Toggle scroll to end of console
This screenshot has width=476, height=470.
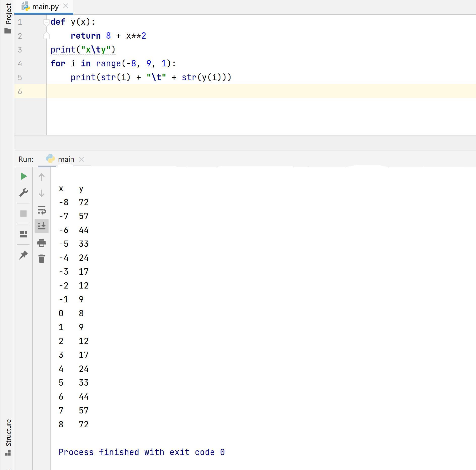pyautogui.click(x=42, y=226)
